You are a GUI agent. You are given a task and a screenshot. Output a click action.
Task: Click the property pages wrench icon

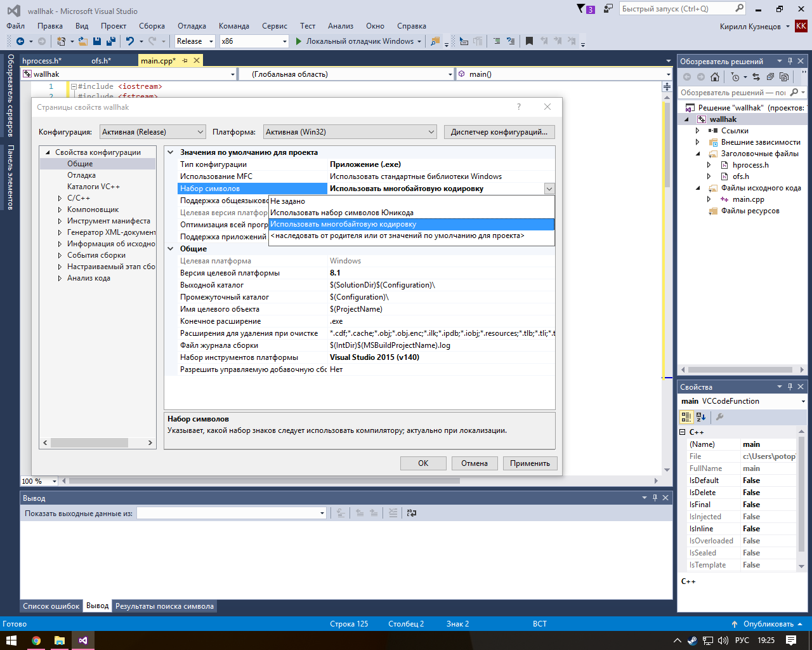pyautogui.click(x=719, y=417)
